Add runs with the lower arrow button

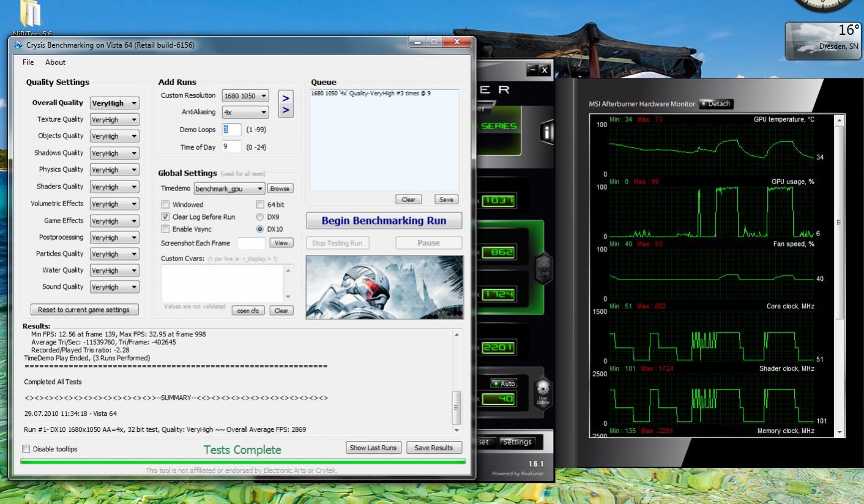click(286, 111)
